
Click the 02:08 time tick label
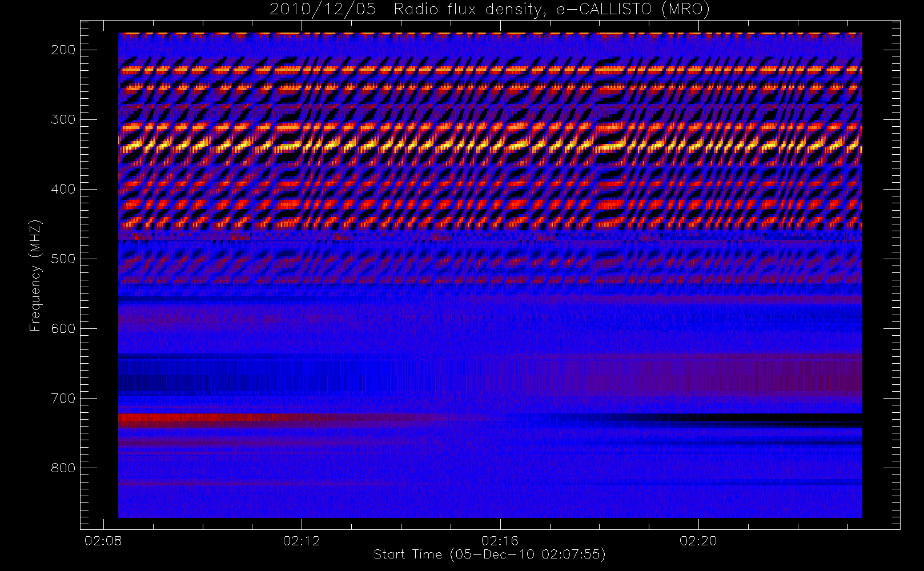[103, 541]
